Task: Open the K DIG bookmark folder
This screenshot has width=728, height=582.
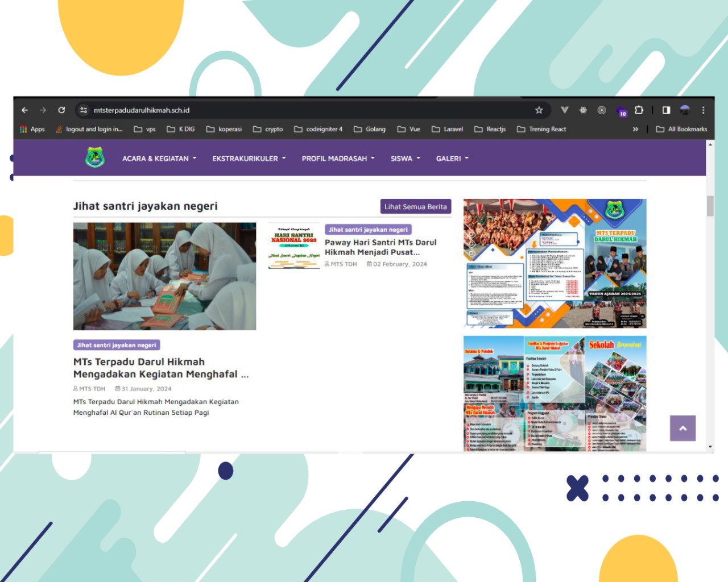Action: [x=181, y=129]
